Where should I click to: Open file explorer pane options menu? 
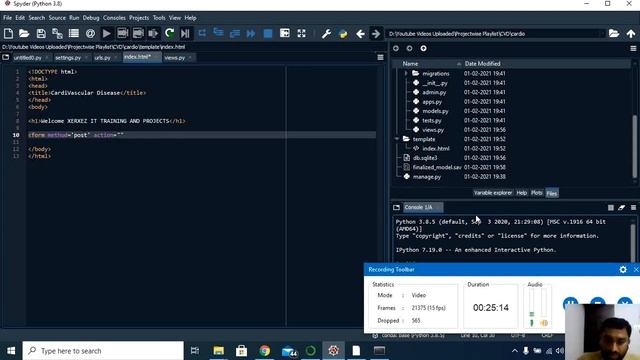(633, 49)
